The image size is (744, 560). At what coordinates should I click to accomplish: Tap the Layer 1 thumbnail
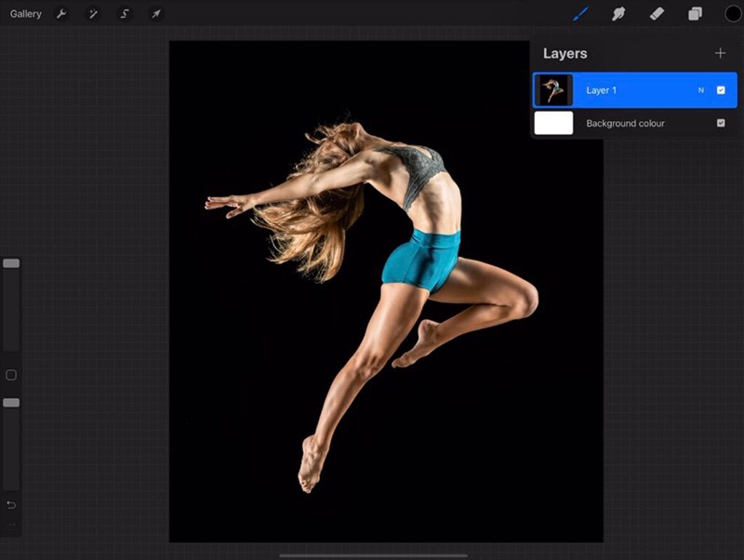coord(553,90)
